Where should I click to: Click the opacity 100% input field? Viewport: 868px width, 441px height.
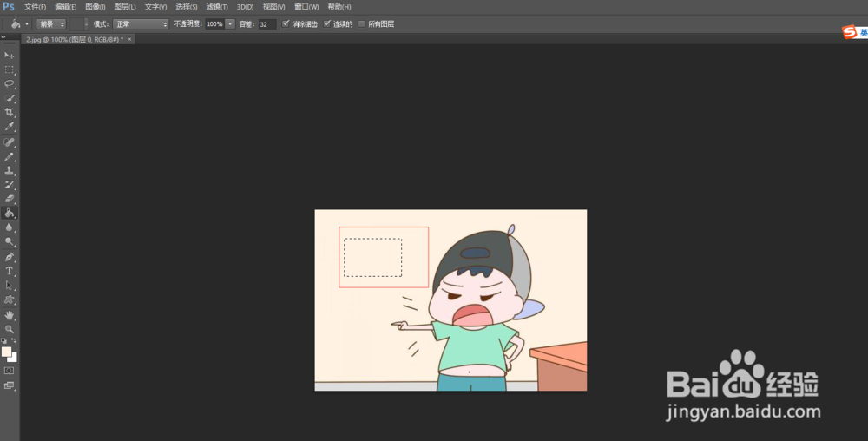tap(214, 23)
